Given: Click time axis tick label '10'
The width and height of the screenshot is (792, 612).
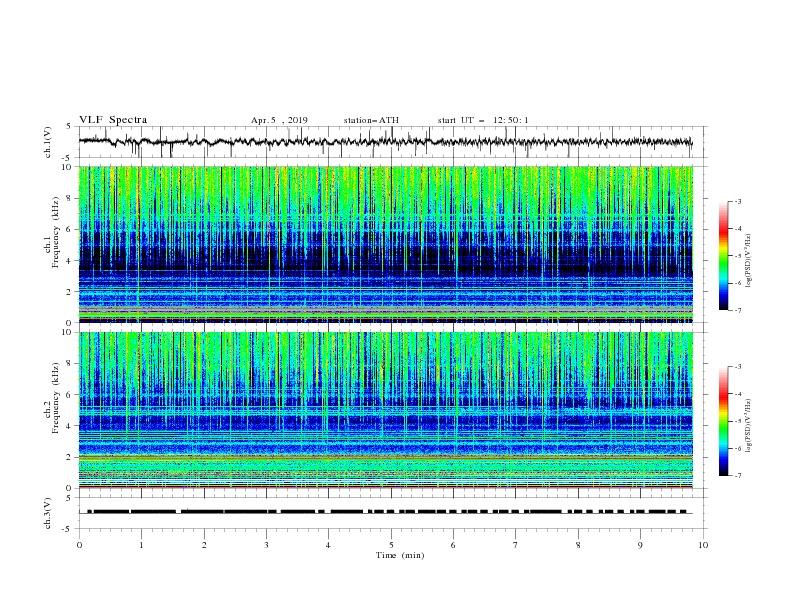Looking at the screenshot, I should coord(703,545).
